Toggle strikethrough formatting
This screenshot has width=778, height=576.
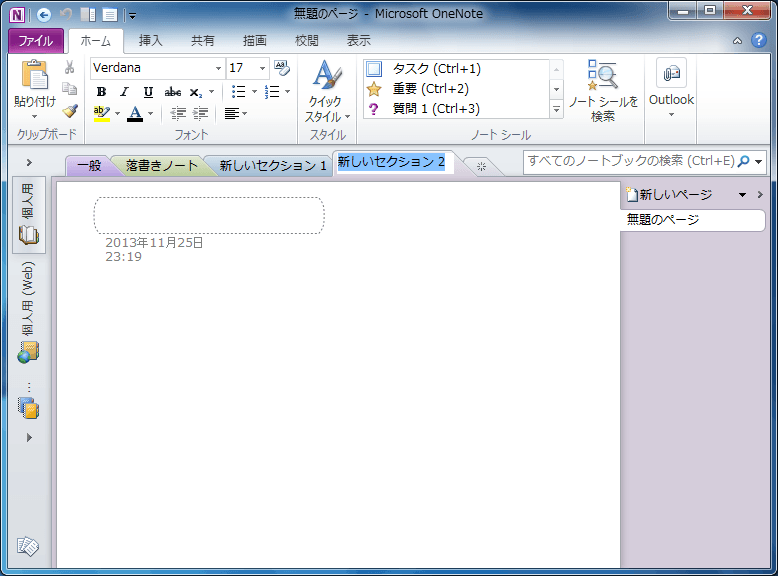pos(173,92)
